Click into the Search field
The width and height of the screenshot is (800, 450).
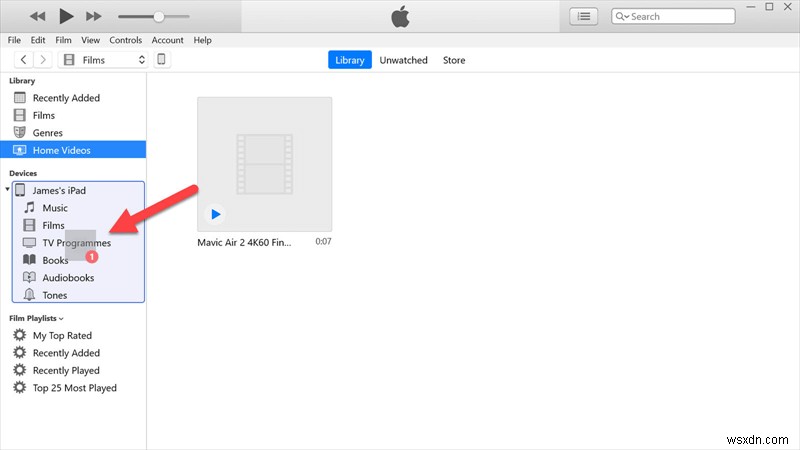pyautogui.click(x=673, y=16)
